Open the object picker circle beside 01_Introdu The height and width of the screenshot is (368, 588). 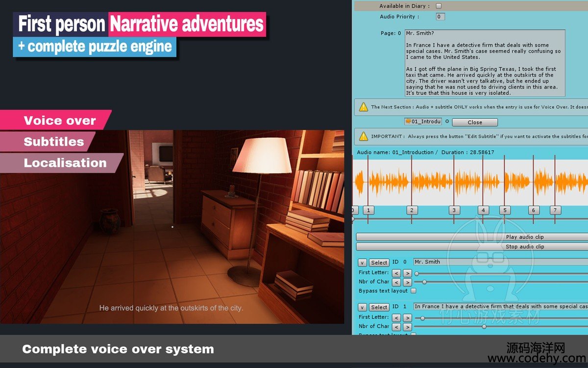pyautogui.click(x=447, y=122)
